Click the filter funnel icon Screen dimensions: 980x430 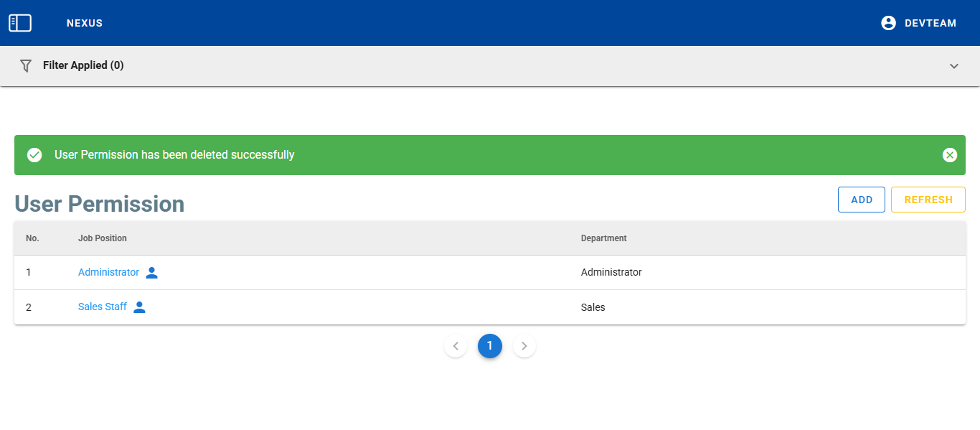pyautogui.click(x=26, y=66)
